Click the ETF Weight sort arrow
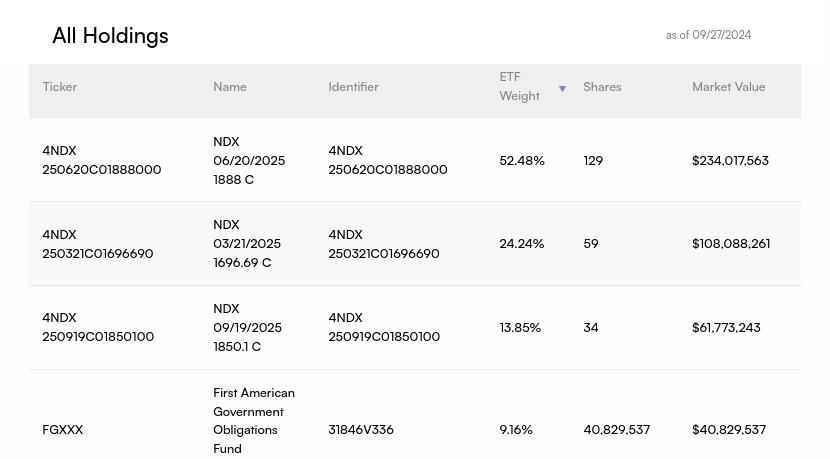 pyautogui.click(x=562, y=89)
